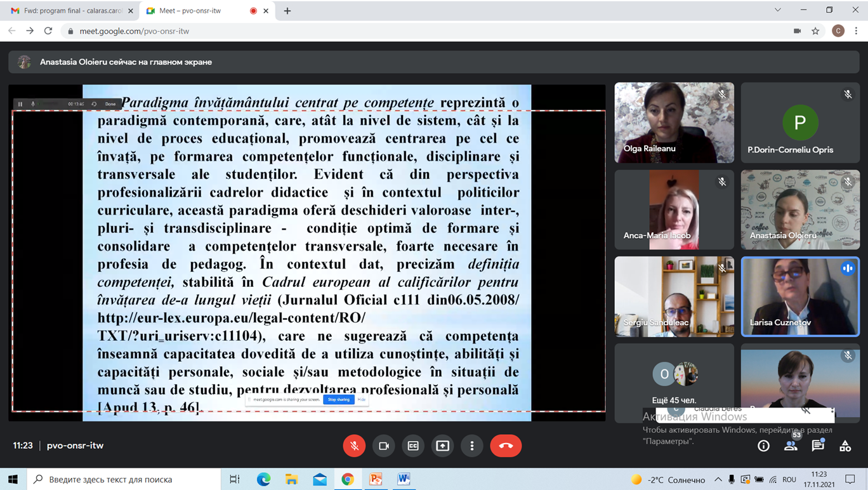Click Done in the recording overlay
The width and height of the screenshot is (868, 490).
pyautogui.click(x=110, y=104)
